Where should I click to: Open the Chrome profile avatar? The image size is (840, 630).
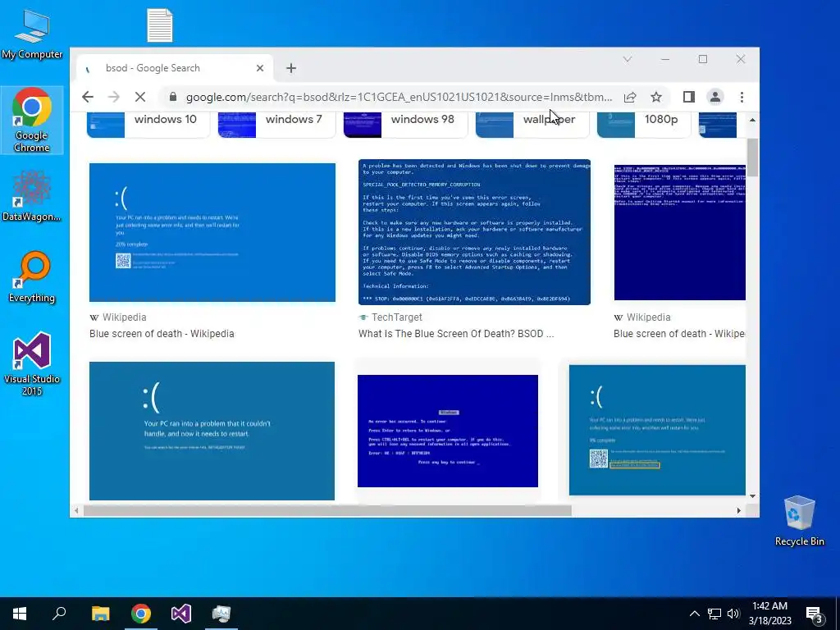pyautogui.click(x=715, y=97)
